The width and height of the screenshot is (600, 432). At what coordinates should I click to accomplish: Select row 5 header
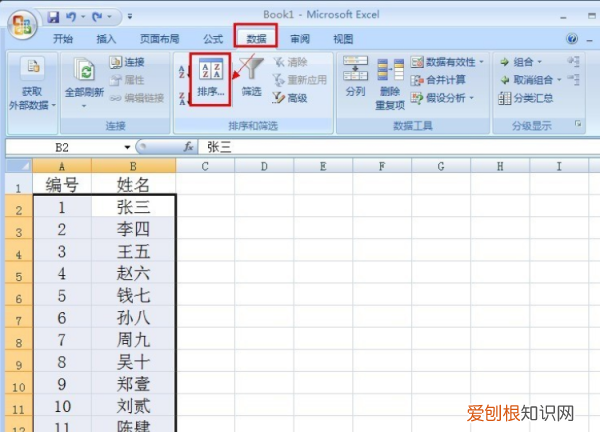coord(19,272)
